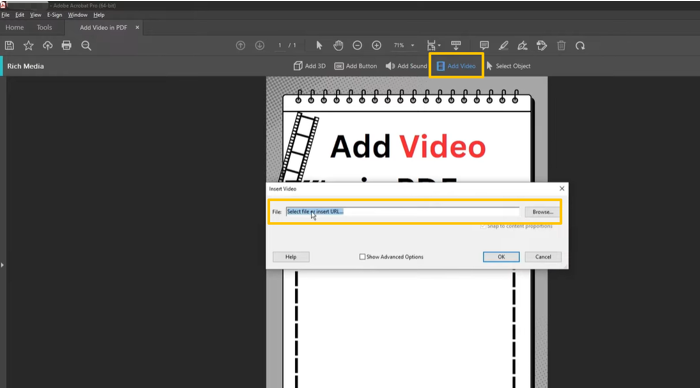Click the Save file icon

(x=9, y=46)
